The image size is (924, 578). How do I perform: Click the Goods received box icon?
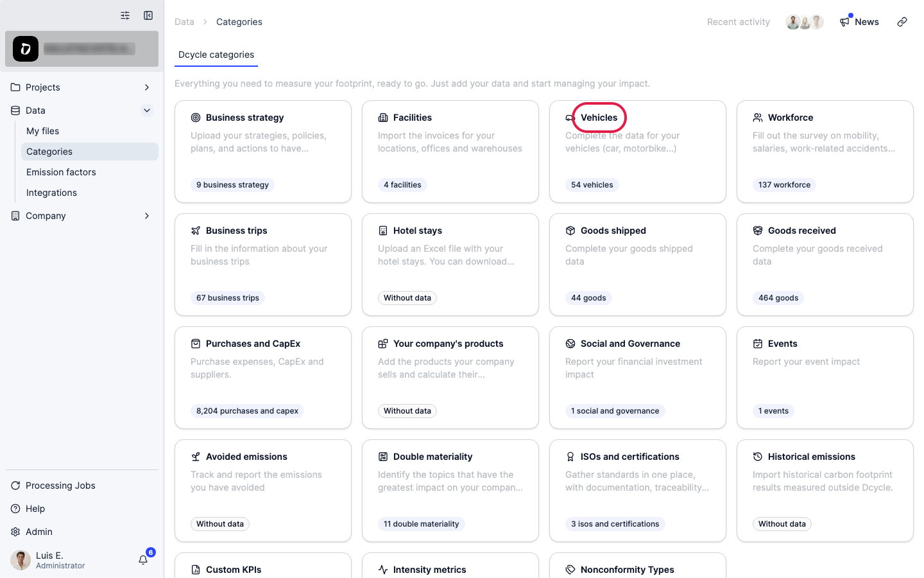tap(758, 231)
